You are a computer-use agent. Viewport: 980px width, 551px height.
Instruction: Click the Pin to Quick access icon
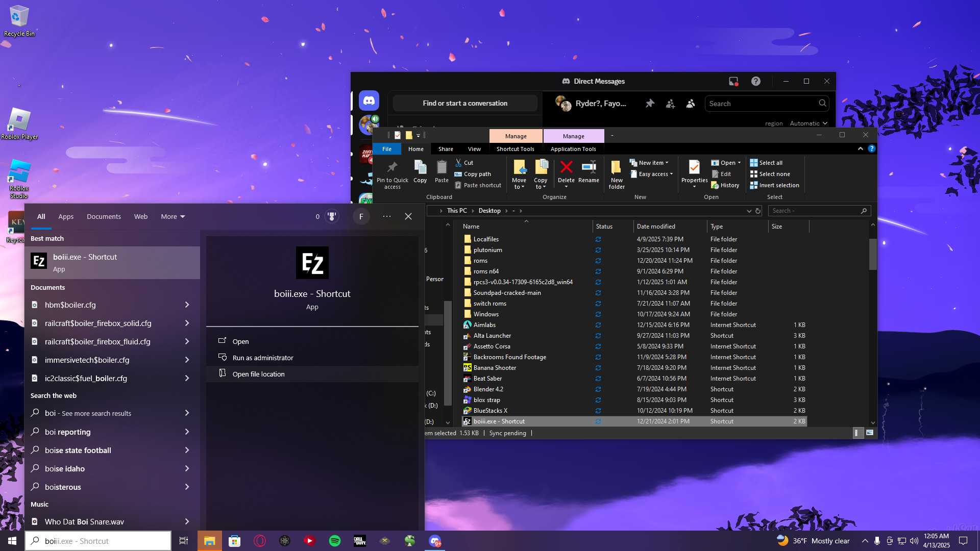coord(392,173)
